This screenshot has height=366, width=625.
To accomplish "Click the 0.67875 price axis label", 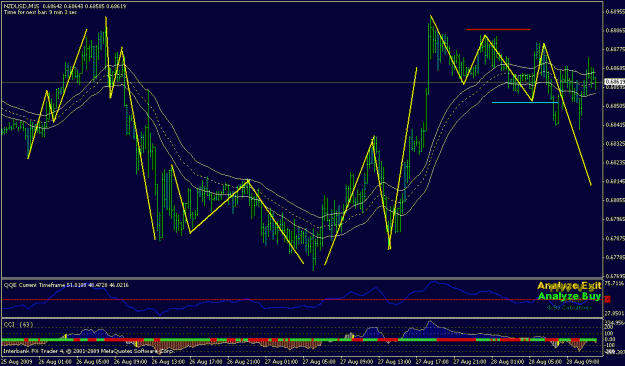I will pyautogui.click(x=615, y=238).
